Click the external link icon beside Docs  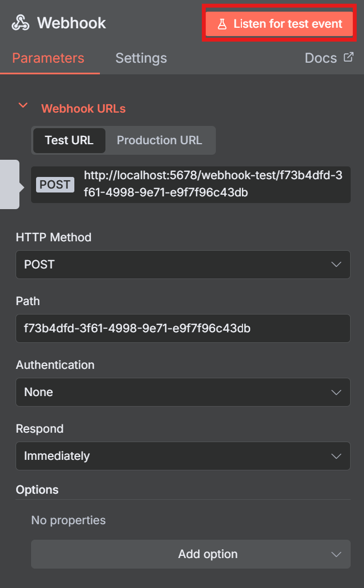tap(348, 57)
